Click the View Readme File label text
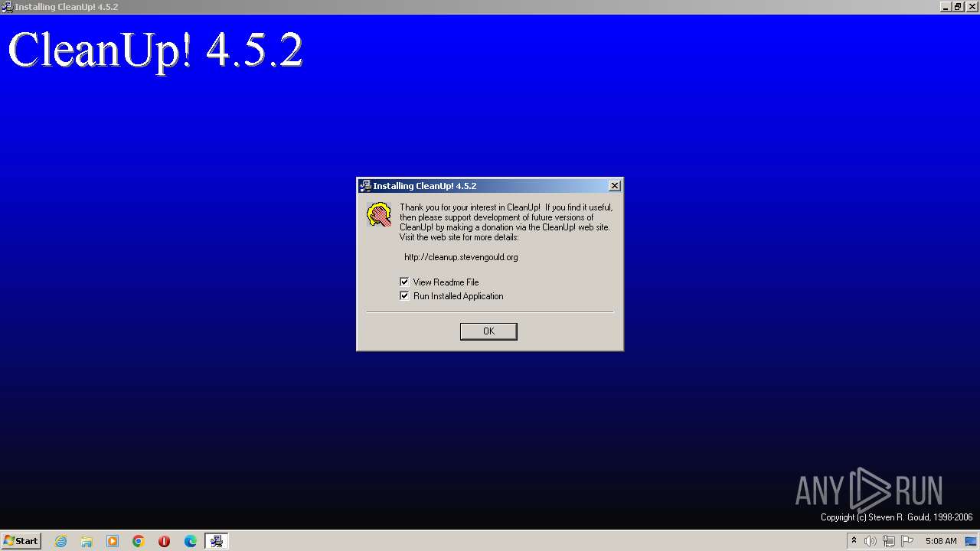The height and width of the screenshot is (551, 980). tap(446, 282)
